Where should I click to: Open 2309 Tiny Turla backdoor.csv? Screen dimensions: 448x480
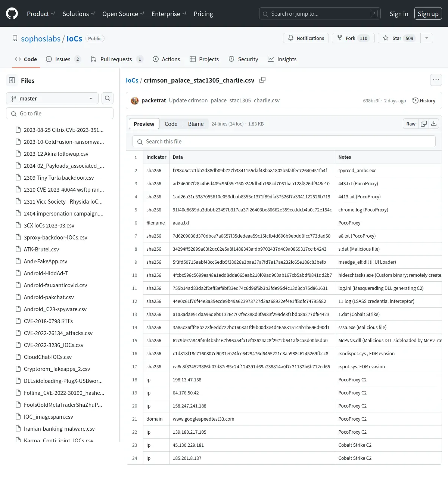(x=60, y=177)
